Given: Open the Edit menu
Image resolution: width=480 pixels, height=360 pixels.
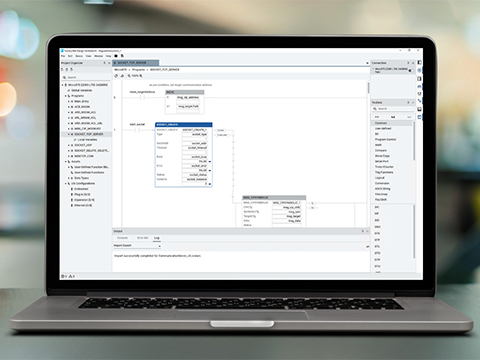Looking at the screenshot, I should tap(70, 56).
